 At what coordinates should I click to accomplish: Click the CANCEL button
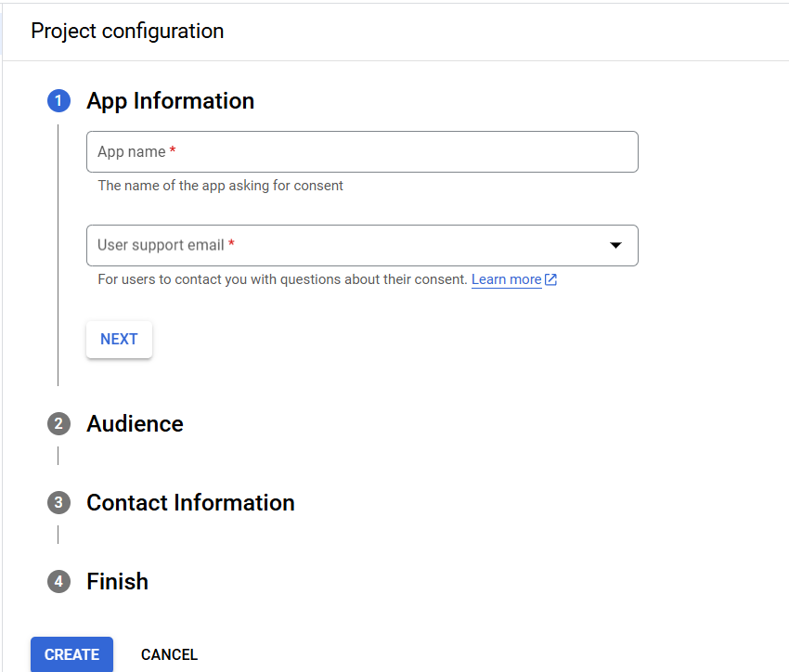click(169, 654)
